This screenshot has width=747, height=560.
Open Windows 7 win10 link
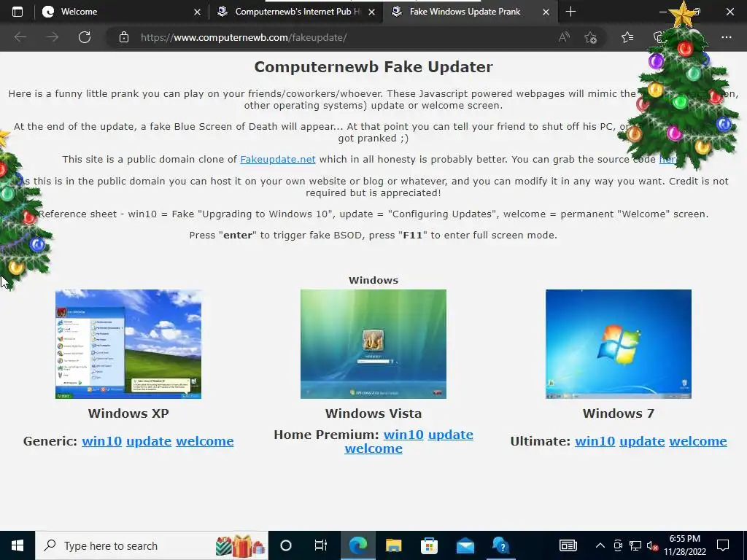click(x=595, y=441)
